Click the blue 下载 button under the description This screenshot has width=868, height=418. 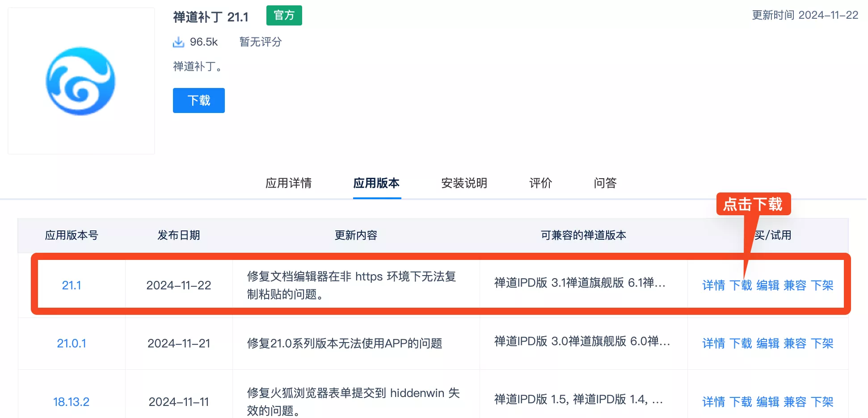click(x=199, y=100)
